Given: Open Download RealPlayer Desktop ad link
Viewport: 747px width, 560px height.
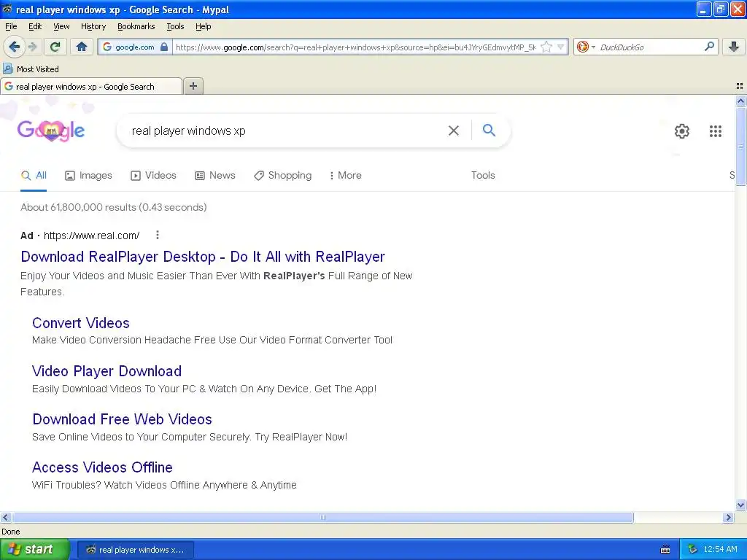Looking at the screenshot, I should tap(203, 257).
